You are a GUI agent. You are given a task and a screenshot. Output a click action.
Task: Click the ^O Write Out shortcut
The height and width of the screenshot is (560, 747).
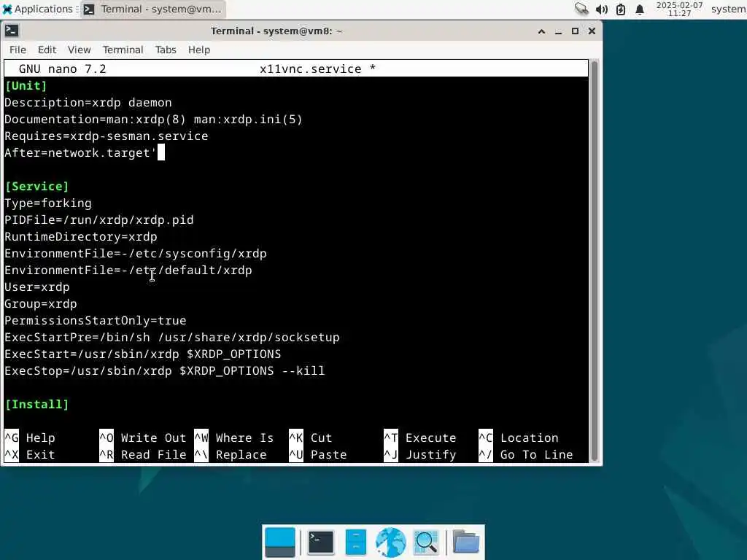coord(142,437)
